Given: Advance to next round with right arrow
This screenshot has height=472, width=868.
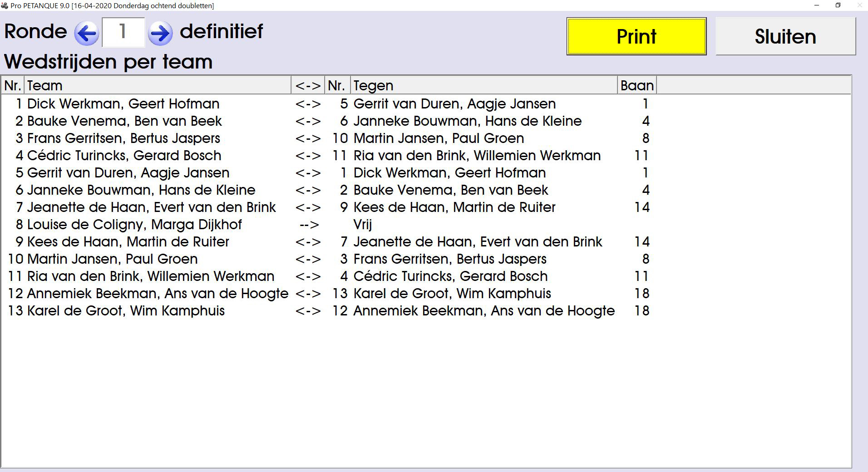Looking at the screenshot, I should point(160,33).
